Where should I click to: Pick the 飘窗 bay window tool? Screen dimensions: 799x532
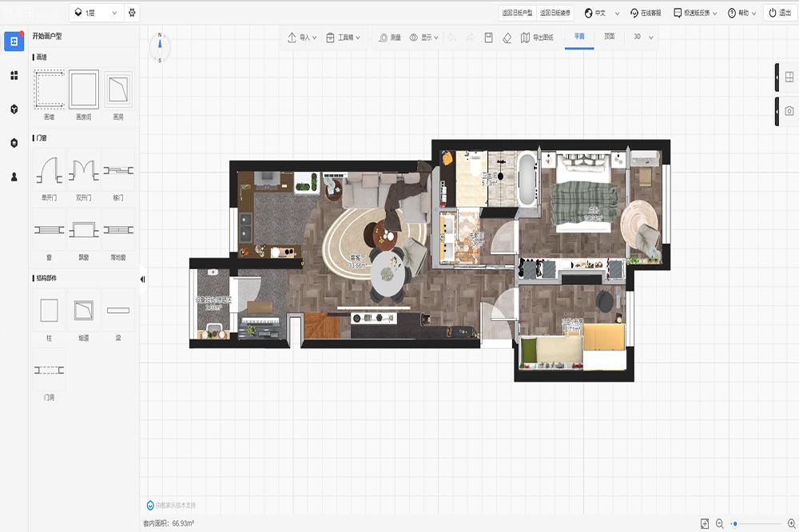[83, 230]
